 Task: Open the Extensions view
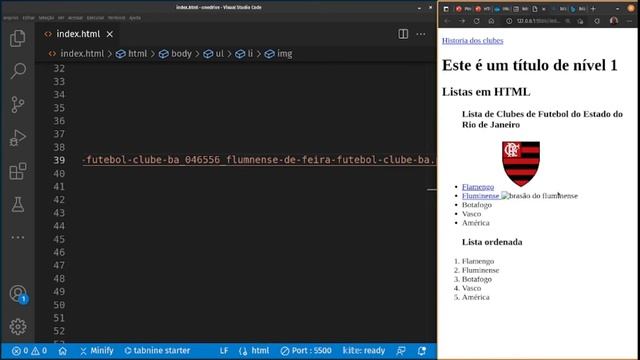pos(18,171)
